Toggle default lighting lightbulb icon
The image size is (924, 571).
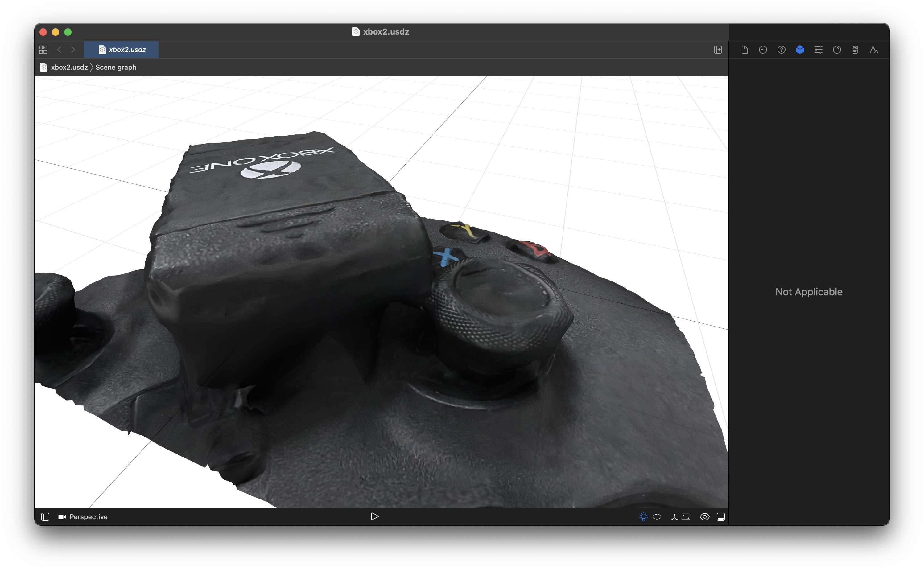pos(643,517)
